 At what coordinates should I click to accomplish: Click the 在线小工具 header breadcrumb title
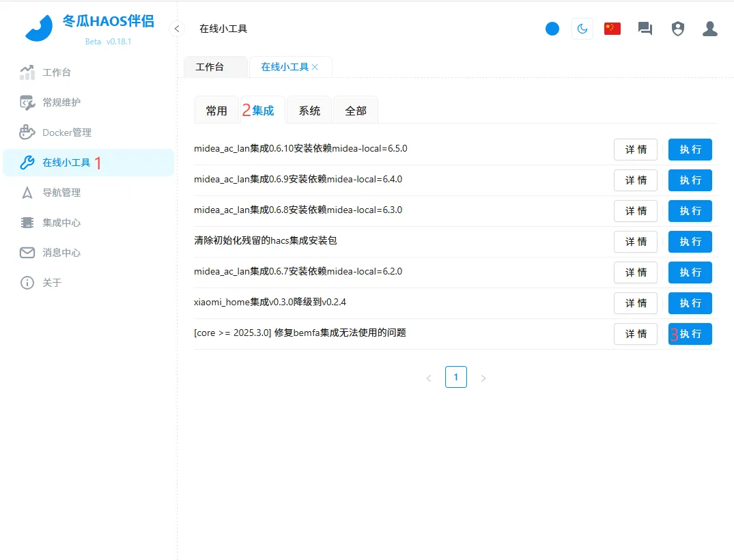click(x=223, y=29)
